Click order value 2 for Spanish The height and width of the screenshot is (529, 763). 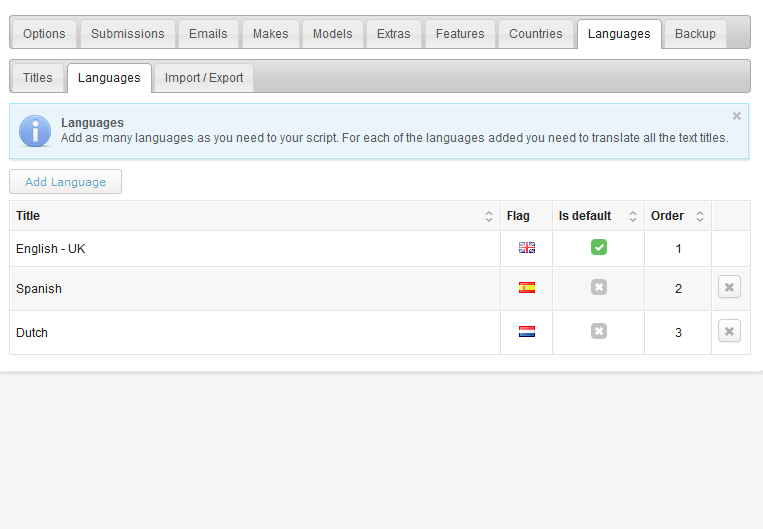click(678, 289)
